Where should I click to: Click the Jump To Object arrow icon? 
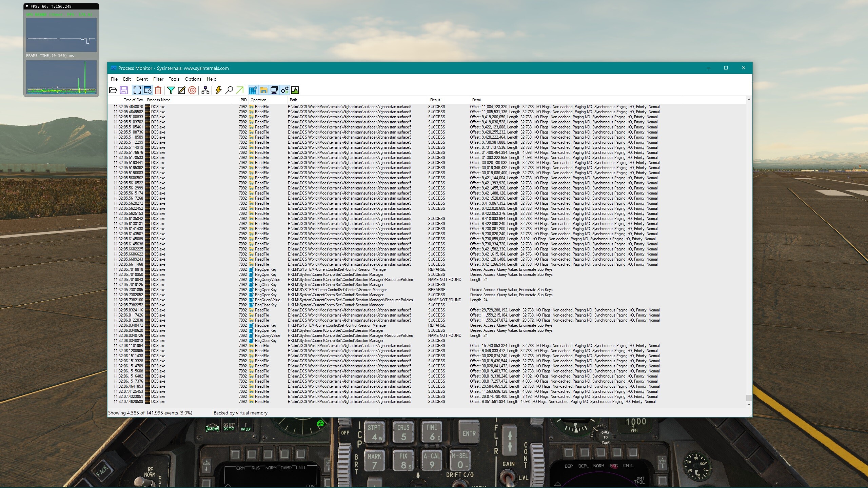tap(240, 90)
